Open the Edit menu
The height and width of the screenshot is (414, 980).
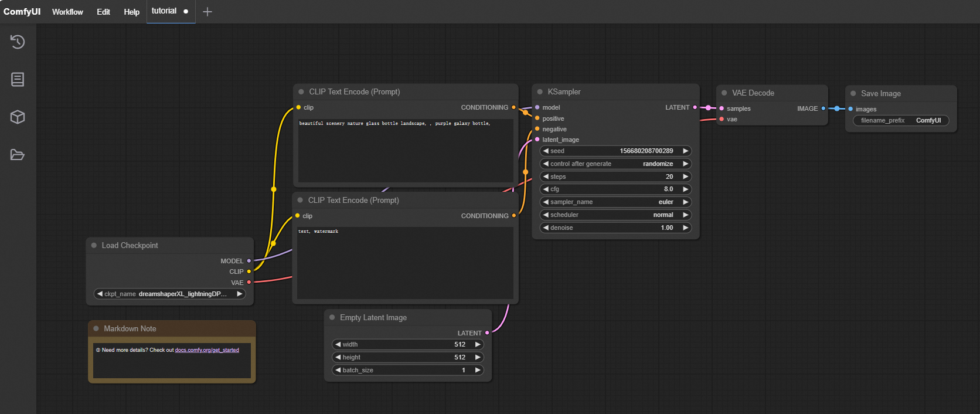103,12
